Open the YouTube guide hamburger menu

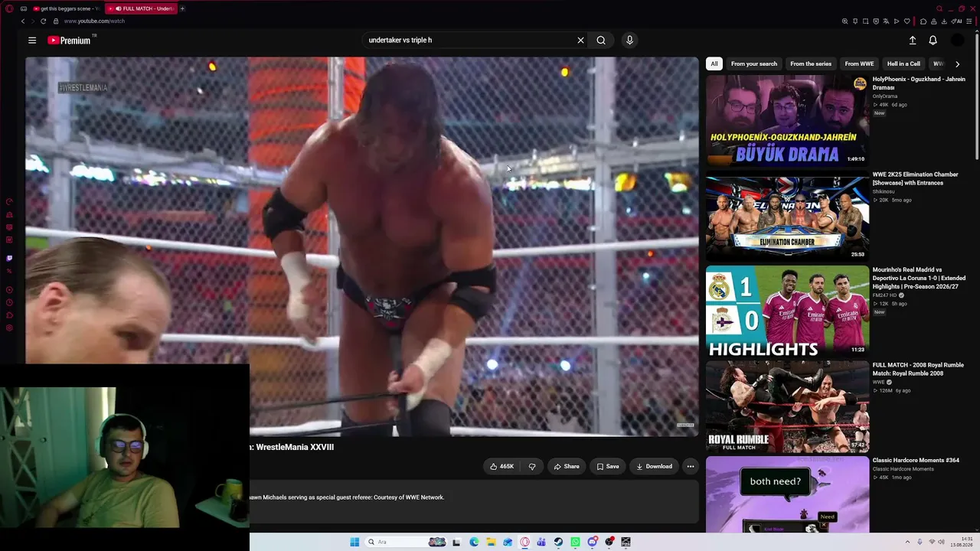(x=32, y=41)
